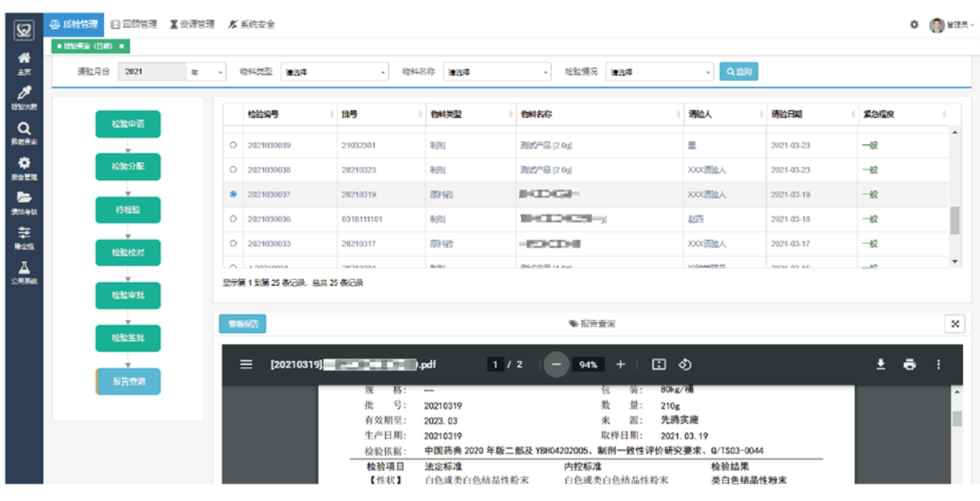Viewport: 980px width, 501px height.
Task: Expand the report panel to fullscreen
Action: (955, 324)
